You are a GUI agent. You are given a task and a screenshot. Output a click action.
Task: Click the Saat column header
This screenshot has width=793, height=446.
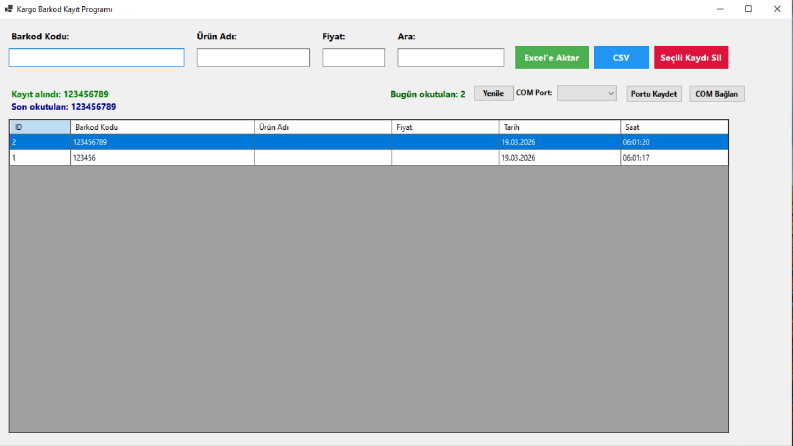click(675, 127)
